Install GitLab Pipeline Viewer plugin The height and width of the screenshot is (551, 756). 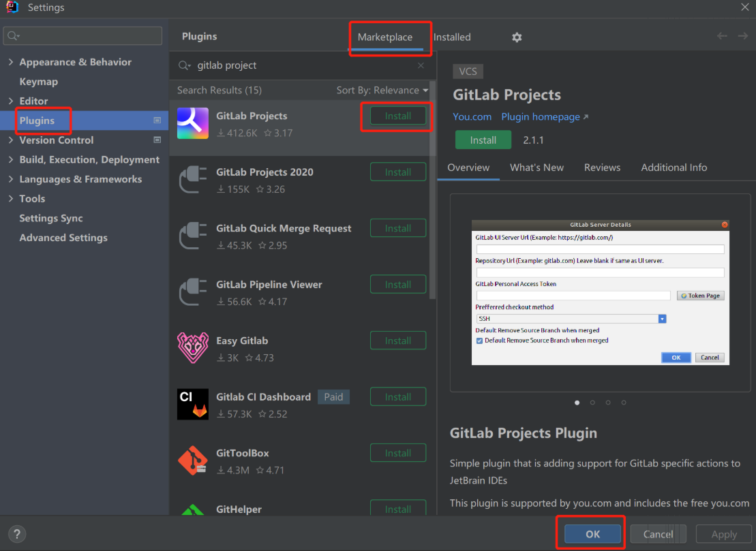(397, 285)
